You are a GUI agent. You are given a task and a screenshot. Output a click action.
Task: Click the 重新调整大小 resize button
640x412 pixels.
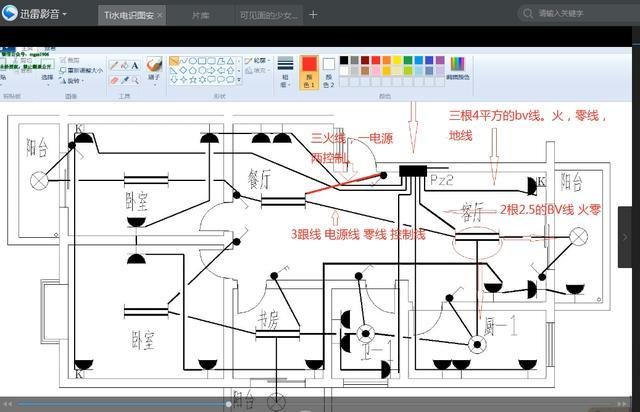(82, 71)
